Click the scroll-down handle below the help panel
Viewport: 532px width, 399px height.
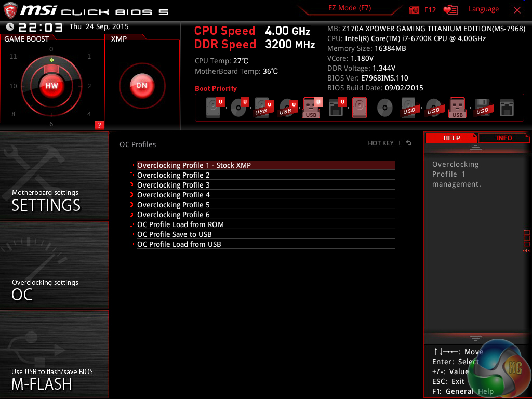(476, 338)
